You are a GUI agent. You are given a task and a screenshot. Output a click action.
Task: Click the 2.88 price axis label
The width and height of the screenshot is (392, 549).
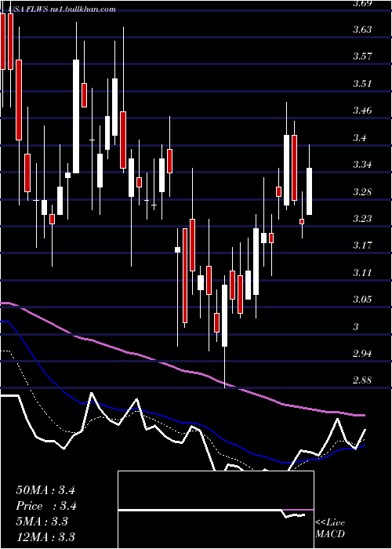pyautogui.click(x=362, y=380)
